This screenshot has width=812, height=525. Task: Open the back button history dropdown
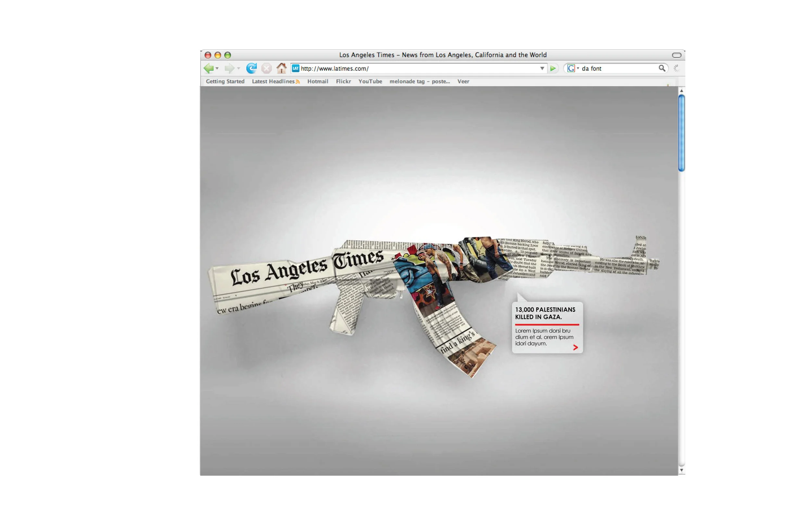217,69
